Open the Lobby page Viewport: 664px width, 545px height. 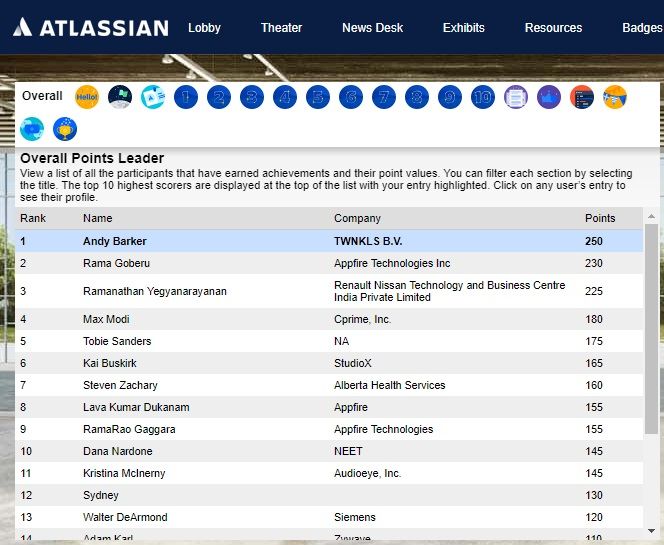coord(205,28)
